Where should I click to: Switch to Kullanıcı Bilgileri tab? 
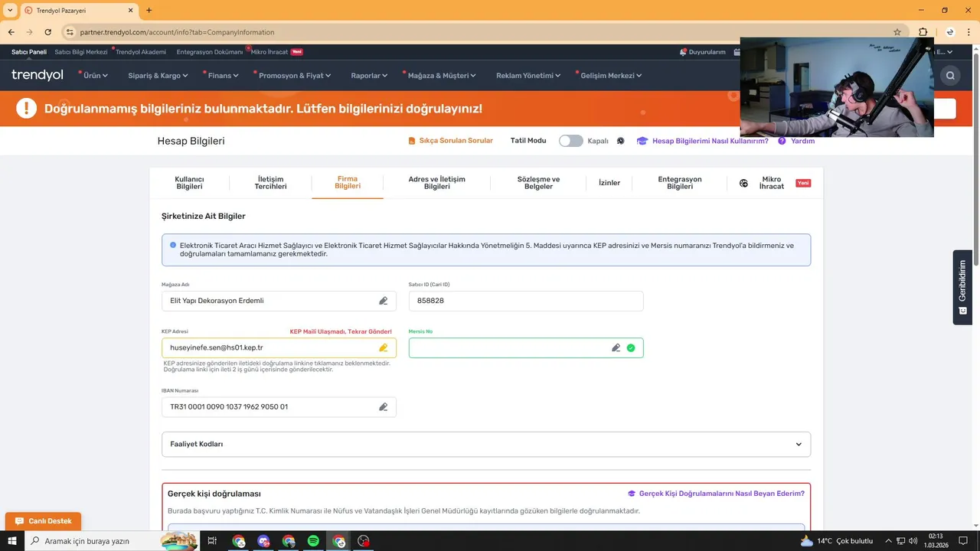pyautogui.click(x=189, y=183)
